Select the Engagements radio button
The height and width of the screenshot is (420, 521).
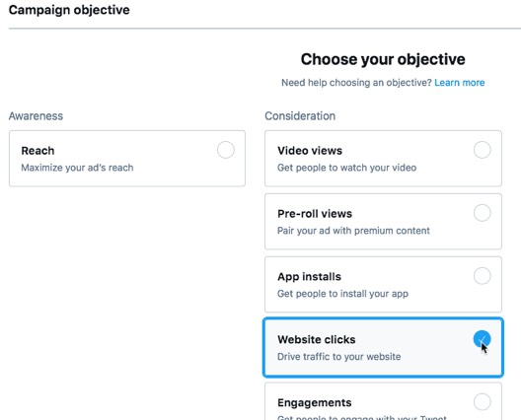(x=483, y=401)
